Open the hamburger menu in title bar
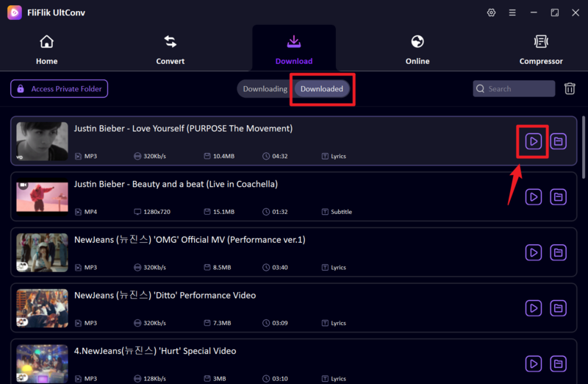 pyautogui.click(x=512, y=13)
